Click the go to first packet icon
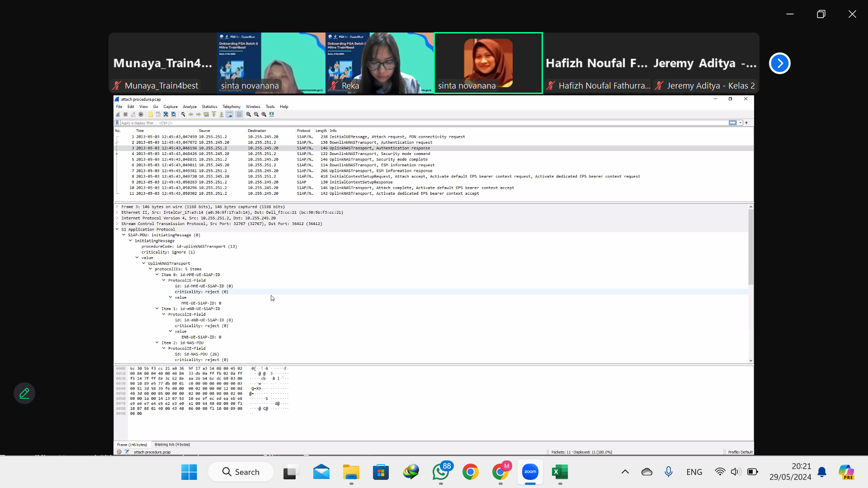The height and width of the screenshot is (488, 868). click(x=214, y=114)
